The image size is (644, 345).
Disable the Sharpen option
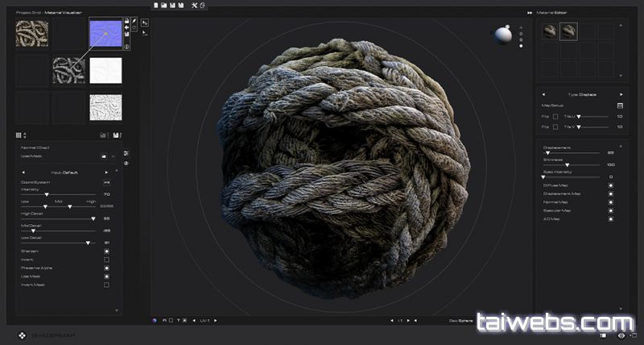[106, 251]
